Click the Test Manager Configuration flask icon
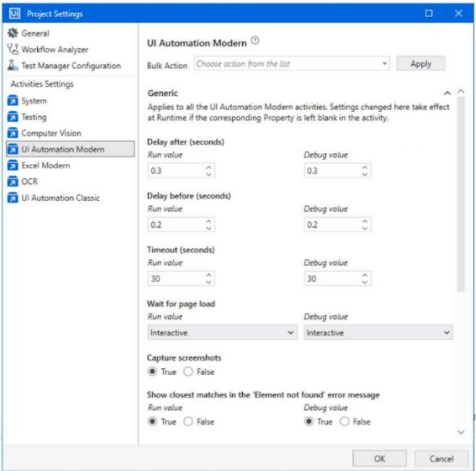The image size is (476, 471). 13,66
